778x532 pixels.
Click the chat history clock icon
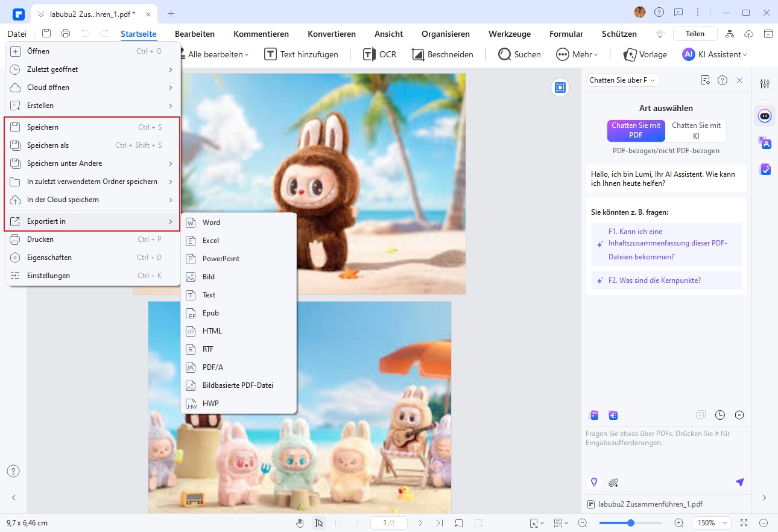pos(720,415)
